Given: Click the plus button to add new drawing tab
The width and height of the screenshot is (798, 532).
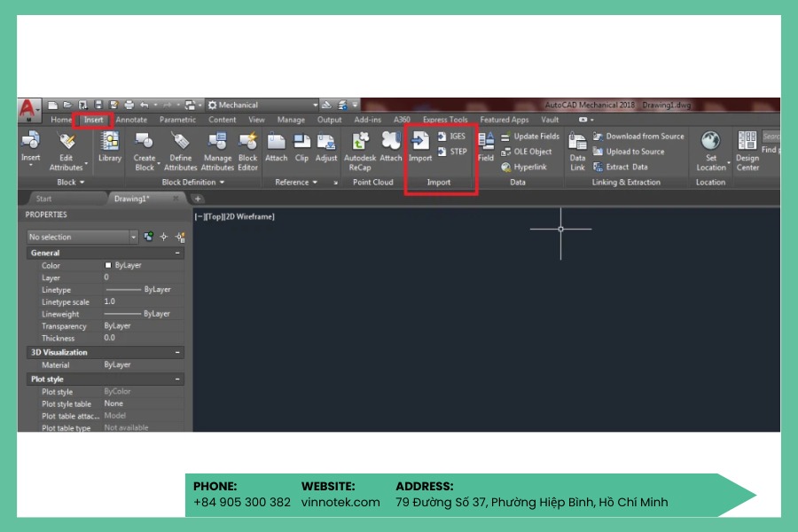Looking at the screenshot, I should 198,199.
